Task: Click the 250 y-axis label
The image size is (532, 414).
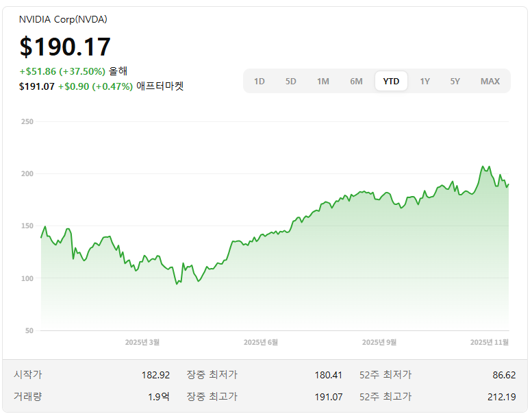Action: click(x=27, y=121)
